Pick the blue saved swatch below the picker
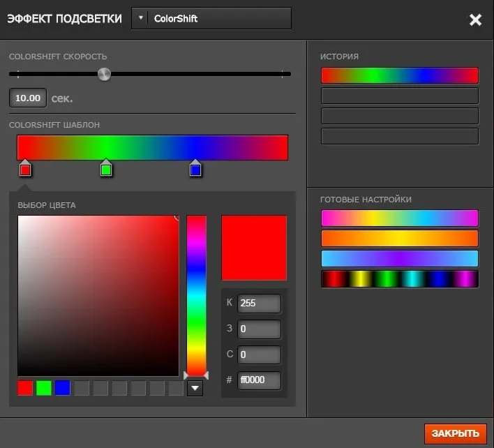 63,388
